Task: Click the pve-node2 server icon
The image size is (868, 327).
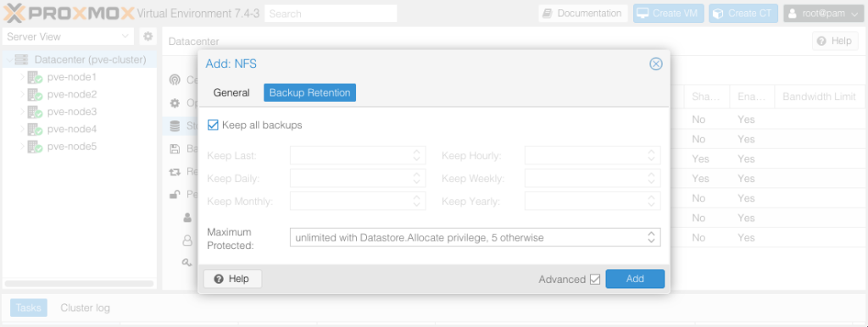Action: pos(35,95)
